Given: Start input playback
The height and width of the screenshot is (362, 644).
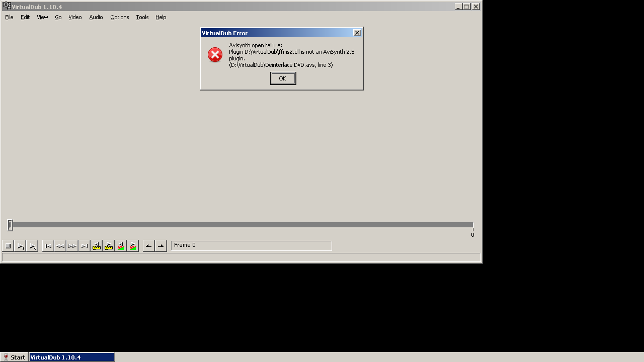Looking at the screenshot, I should [x=20, y=246].
